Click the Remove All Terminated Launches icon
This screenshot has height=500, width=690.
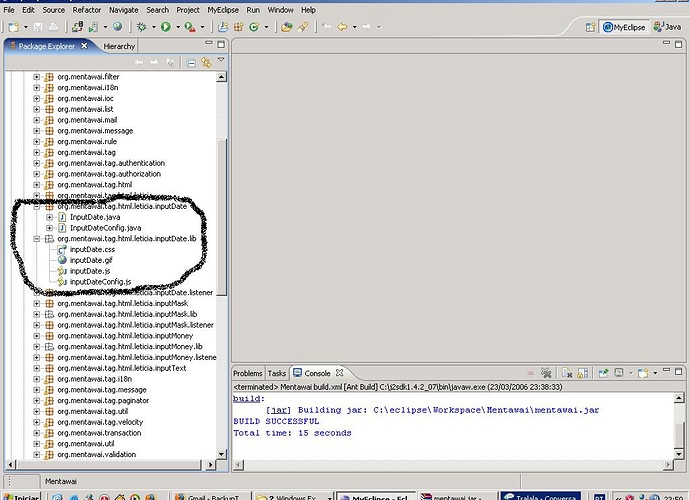click(546, 373)
